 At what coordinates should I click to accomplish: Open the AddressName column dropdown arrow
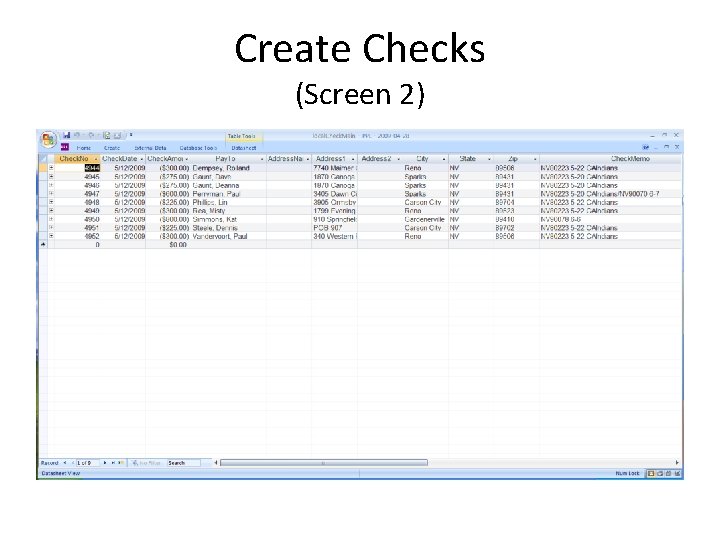click(308, 159)
